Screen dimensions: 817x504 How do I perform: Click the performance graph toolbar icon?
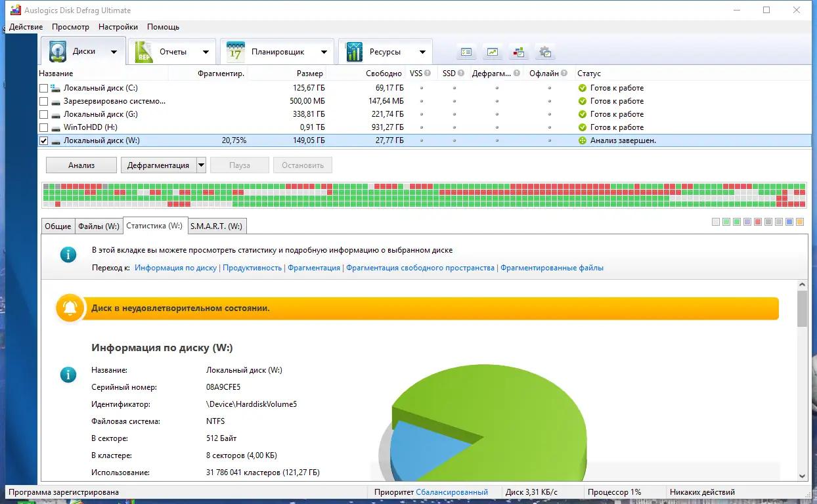coord(492,51)
